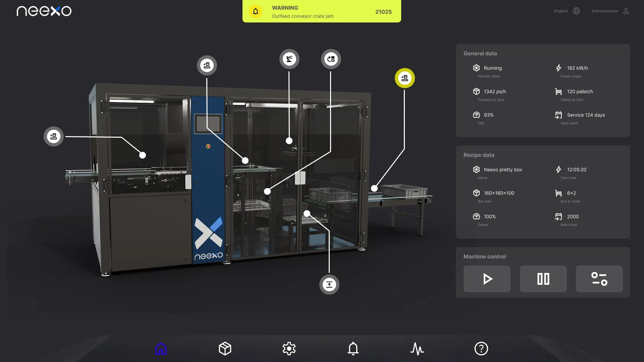Open the Administrator user profile icon
This screenshot has height=362, width=644.
coord(626,11)
